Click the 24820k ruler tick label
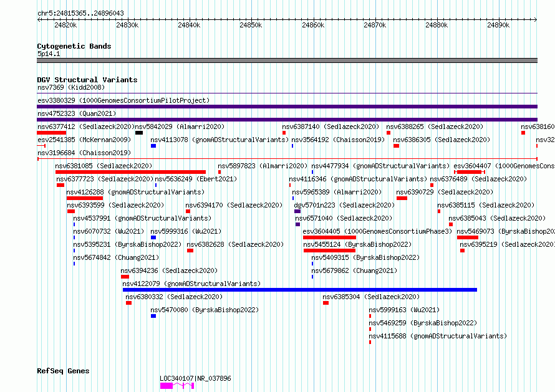Image resolution: width=555 pixels, height=392 pixels. [x=65, y=25]
